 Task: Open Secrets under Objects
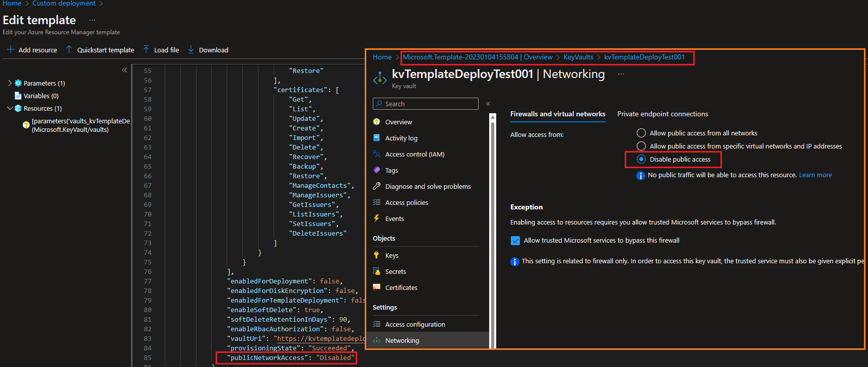click(x=395, y=271)
